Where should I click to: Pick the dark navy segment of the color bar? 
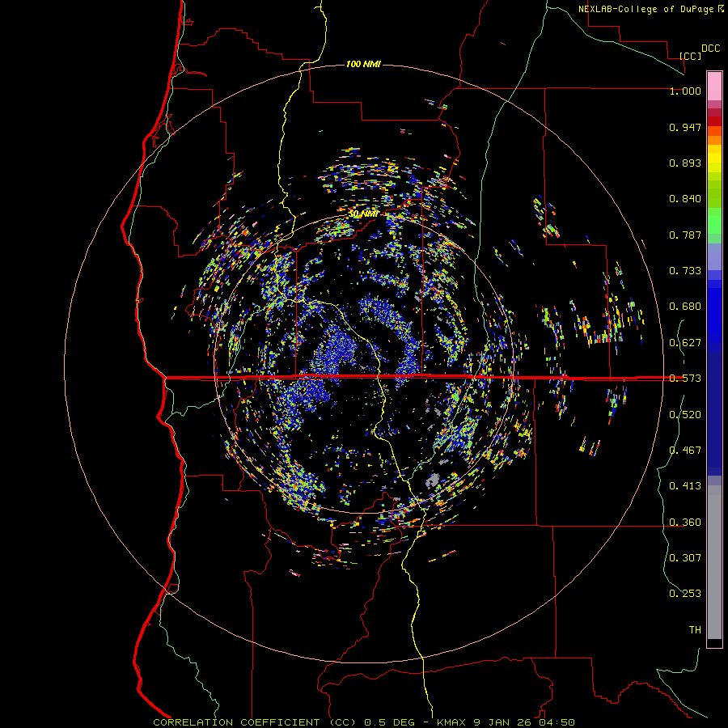coord(714,409)
